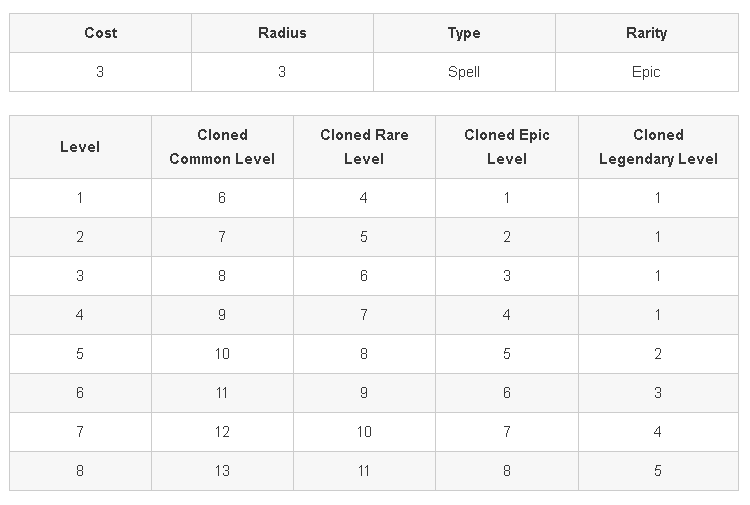Select the Cloned Common Level header
This screenshot has height=505, width=750.
tap(222, 147)
